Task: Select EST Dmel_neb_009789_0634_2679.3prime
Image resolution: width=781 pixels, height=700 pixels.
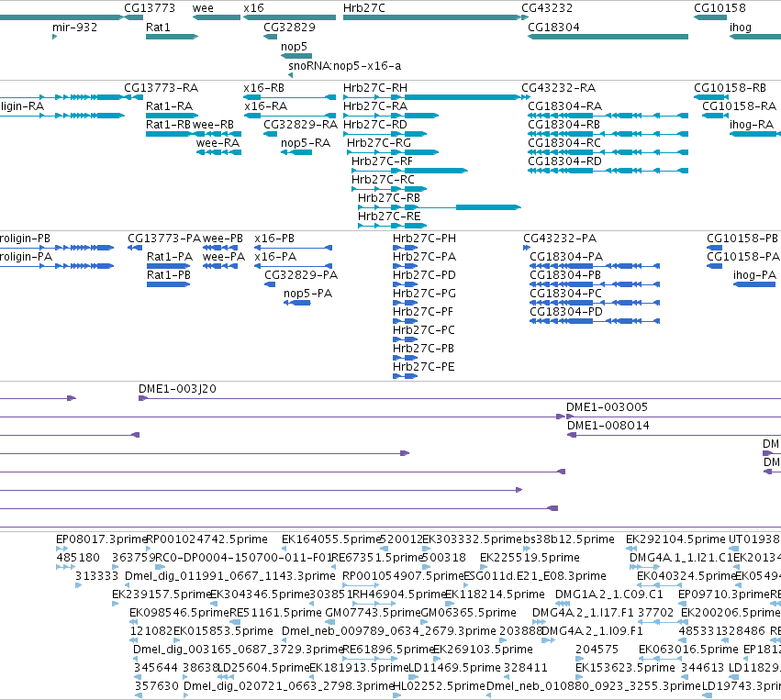Action: click(389, 632)
